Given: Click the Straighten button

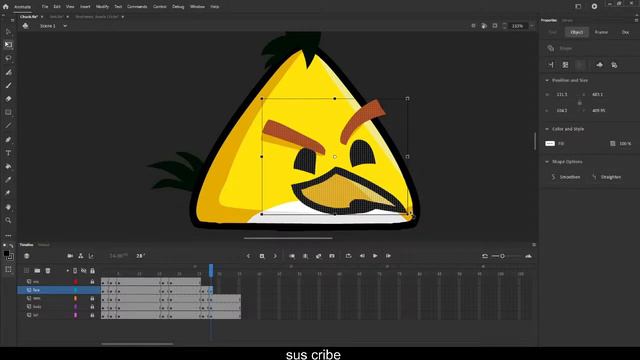Looking at the screenshot, I should pos(607,177).
